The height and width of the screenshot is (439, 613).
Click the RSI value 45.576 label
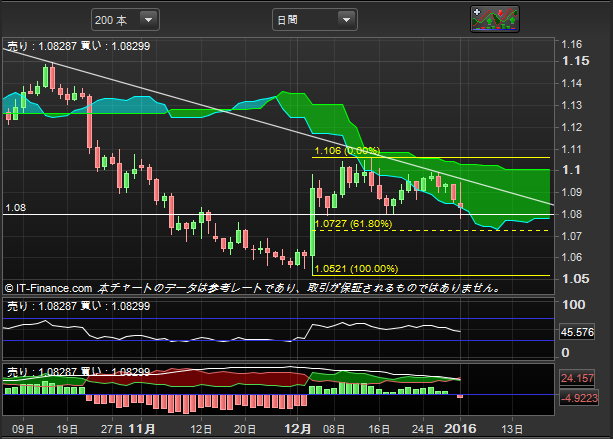coord(577,332)
